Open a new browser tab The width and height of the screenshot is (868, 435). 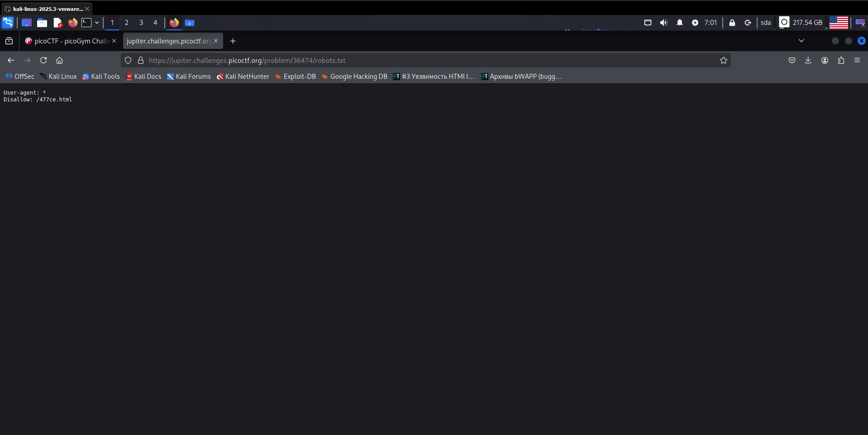233,41
